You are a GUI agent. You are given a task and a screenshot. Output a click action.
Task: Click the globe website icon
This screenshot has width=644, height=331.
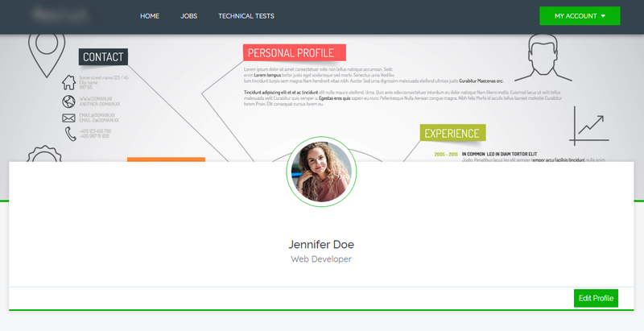[68, 101]
